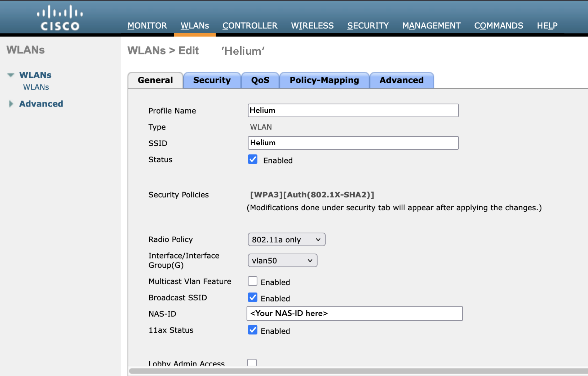588x376 pixels.
Task: Enable the Multicast Vlan Feature checkbox
Action: tap(253, 281)
